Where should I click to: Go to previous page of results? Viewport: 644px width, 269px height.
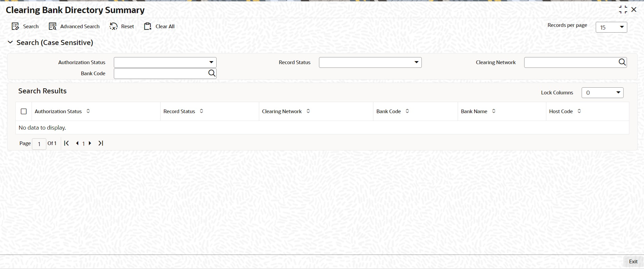click(x=78, y=143)
